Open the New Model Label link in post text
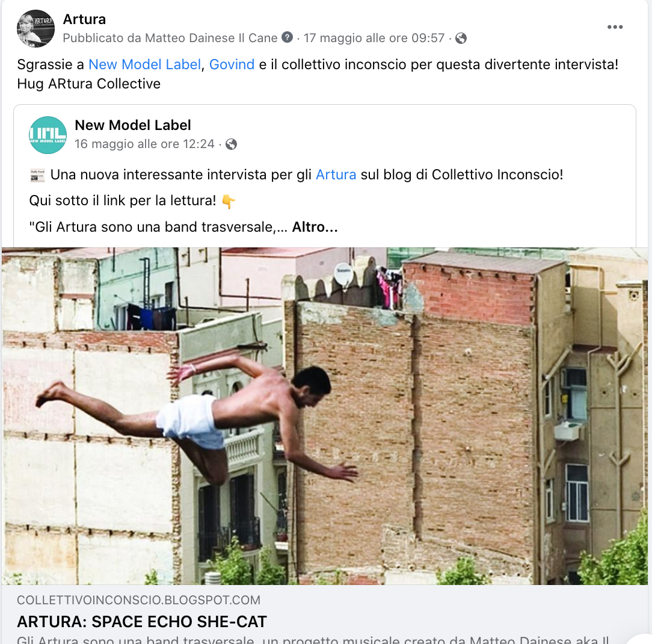Screen dimensions: 652x644 click(x=145, y=64)
